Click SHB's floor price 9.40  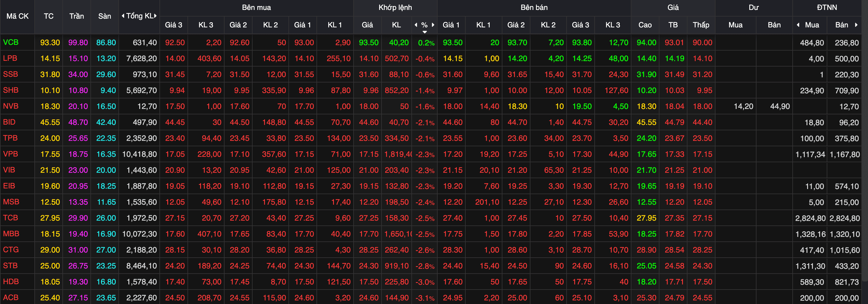[x=108, y=90]
